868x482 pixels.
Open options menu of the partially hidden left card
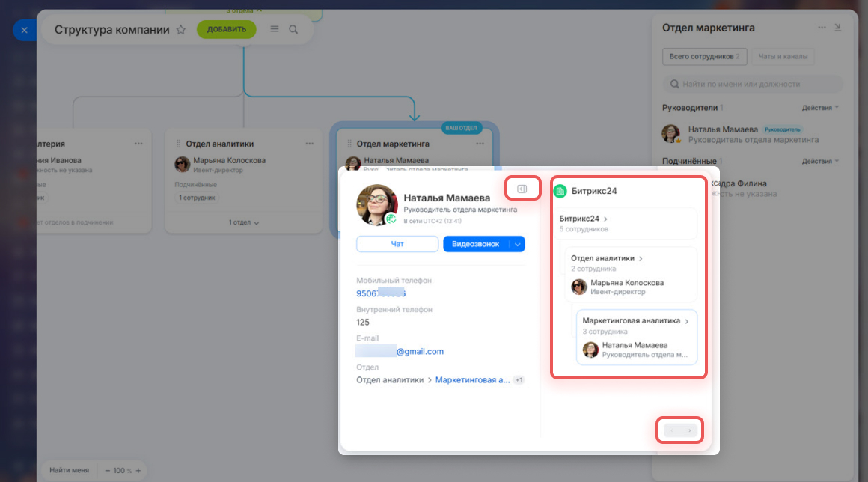(x=138, y=144)
